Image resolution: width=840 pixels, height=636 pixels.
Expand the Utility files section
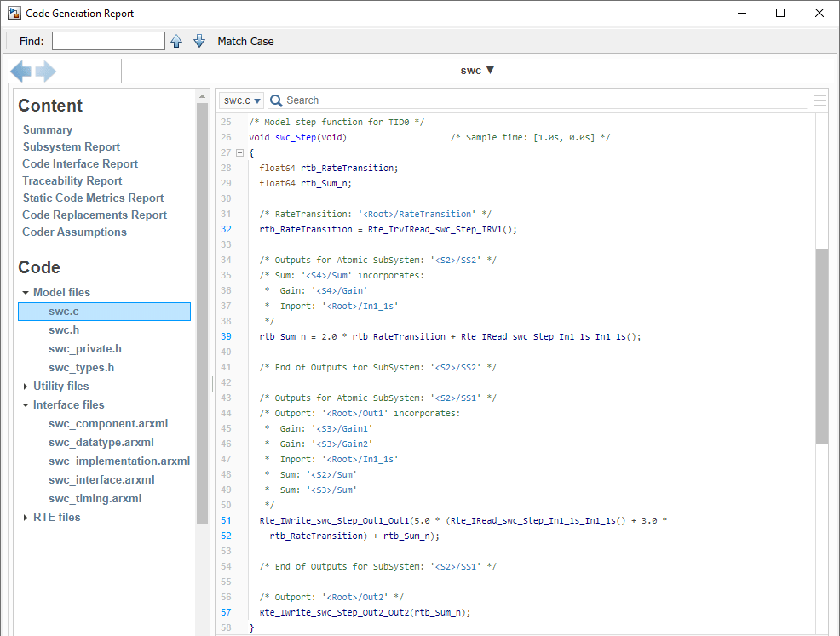coord(26,387)
